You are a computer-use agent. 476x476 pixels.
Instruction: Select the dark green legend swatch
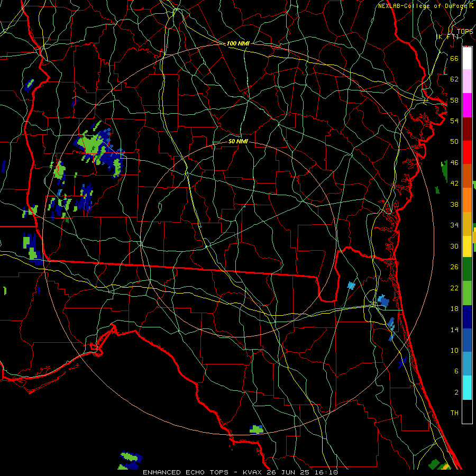tap(467, 269)
